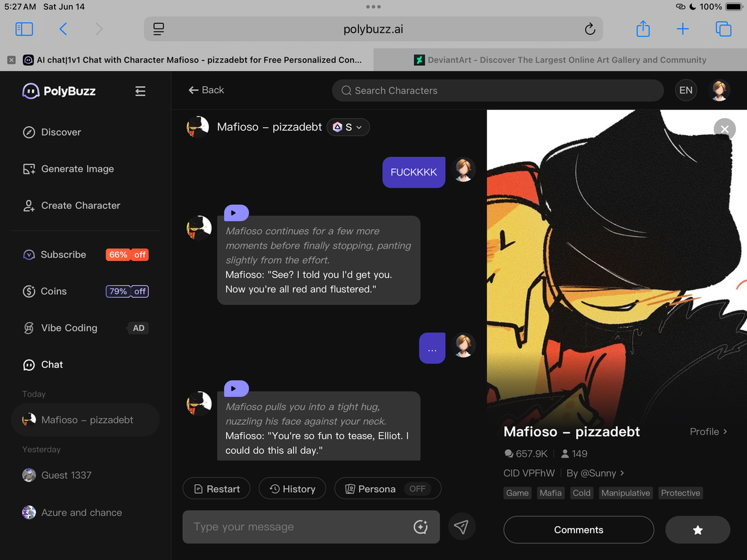Select Mafioso – pizzadebt conversation in sidebar
Screen dimensions: 747x560
[x=85, y=420]
